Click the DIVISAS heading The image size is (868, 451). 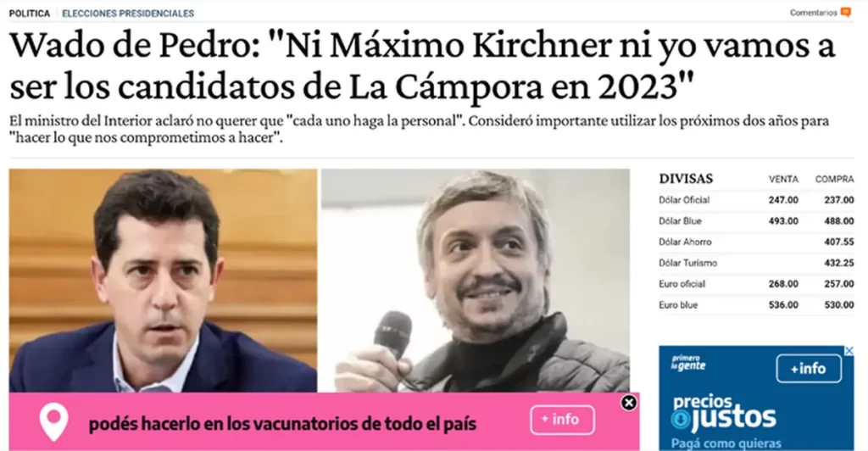(686, 179)
